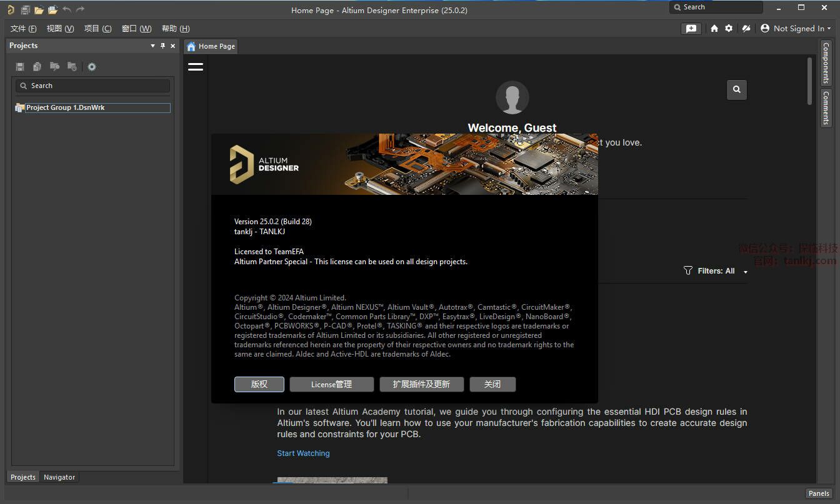Click the Home icon in the top-right toolbar
This screenshot has width=840, height=504.
[714, 29]
